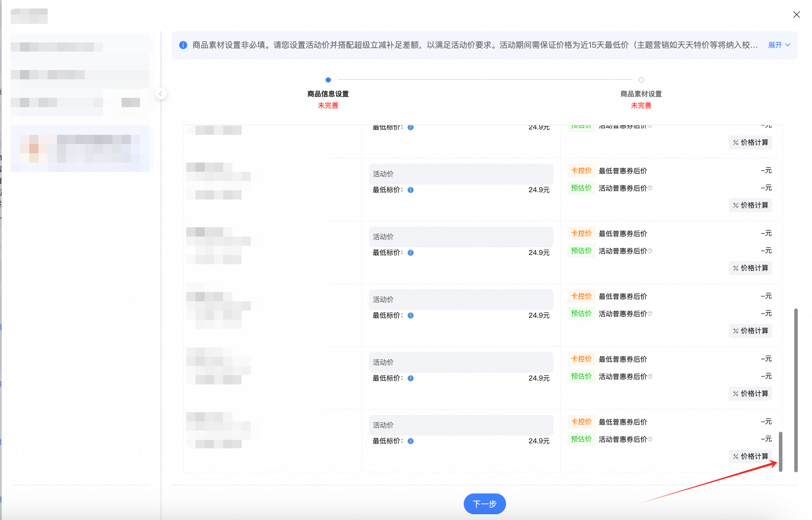Focus the 活动价 field in the first full row
This screenshot has height=520, width=812.
point(461,174)
